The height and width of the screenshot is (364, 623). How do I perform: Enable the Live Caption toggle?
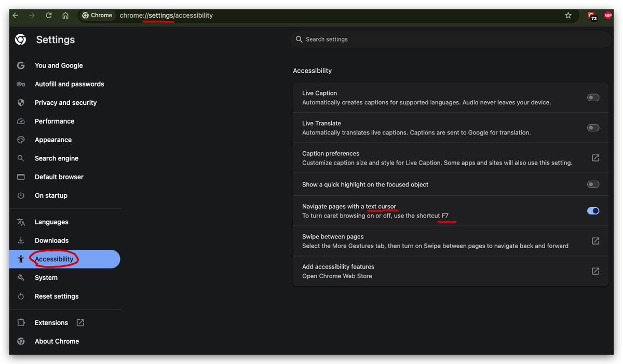pos(593,97)
